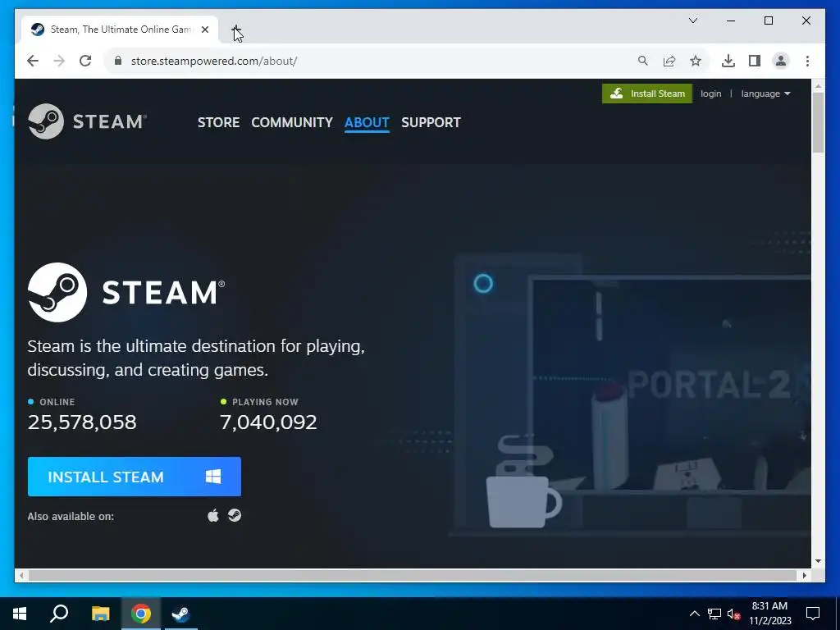
Task: Click the blue INSTALL STEAM button
Action: tap(135, 477)
